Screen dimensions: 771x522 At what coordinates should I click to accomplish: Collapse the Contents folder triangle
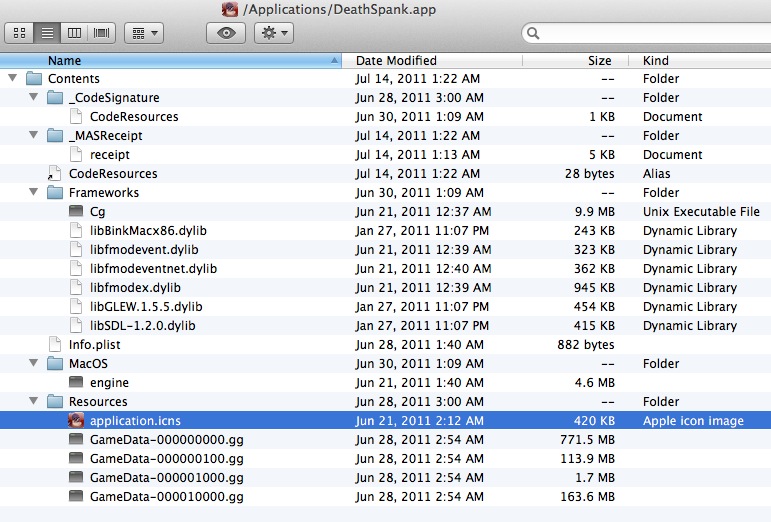click(12, 78)
